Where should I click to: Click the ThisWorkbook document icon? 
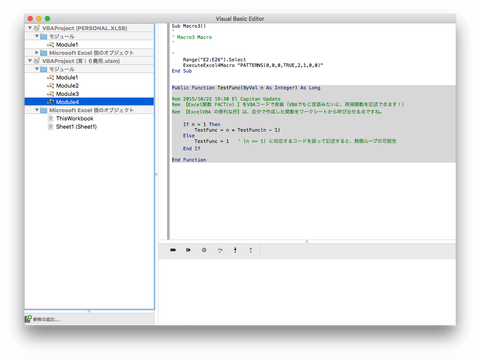pos(51,118)
